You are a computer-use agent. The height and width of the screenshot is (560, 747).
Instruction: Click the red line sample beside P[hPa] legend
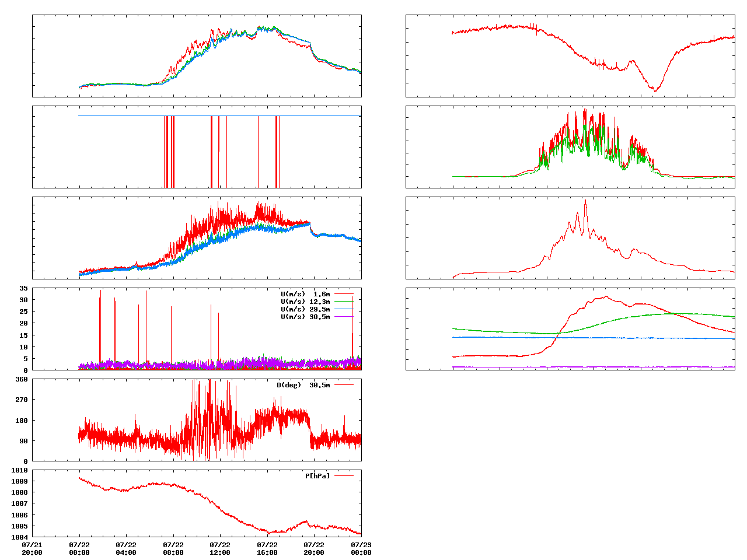tap(344, 476)
